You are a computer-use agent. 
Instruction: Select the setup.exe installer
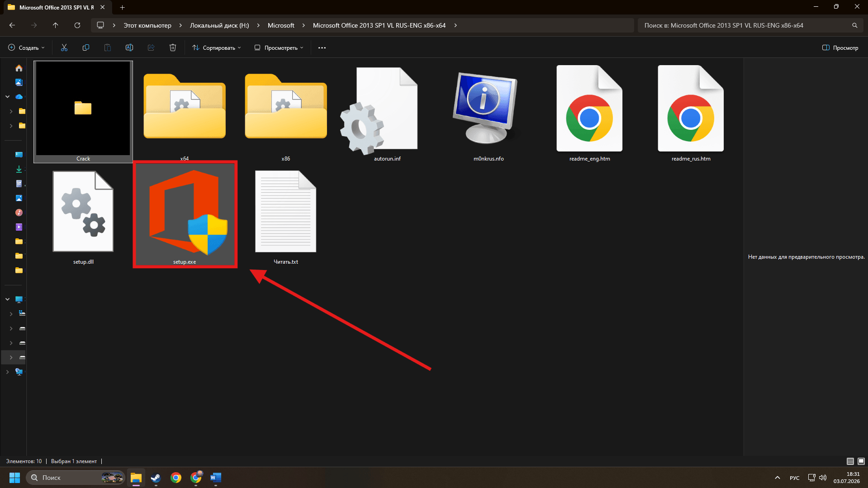[185, 215]
